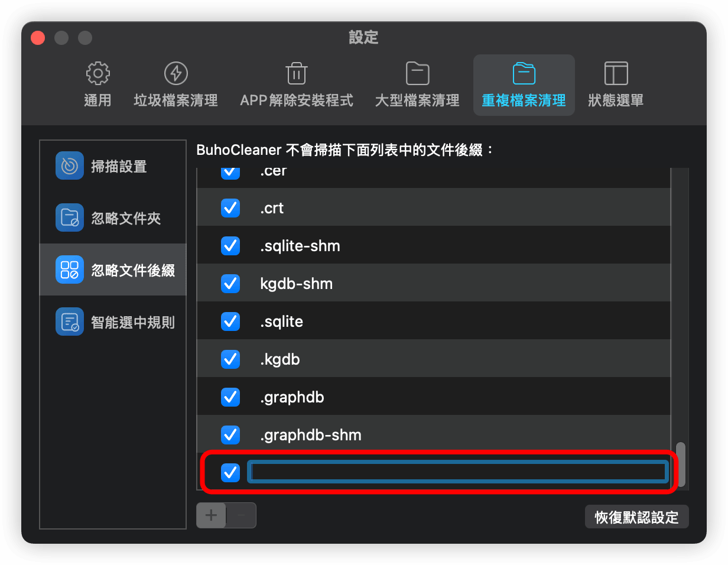Image resolution: width=728 pixels, height=565 pixels.
Task: Select the kgdb-shm list row text
Action: pos(297,284)
